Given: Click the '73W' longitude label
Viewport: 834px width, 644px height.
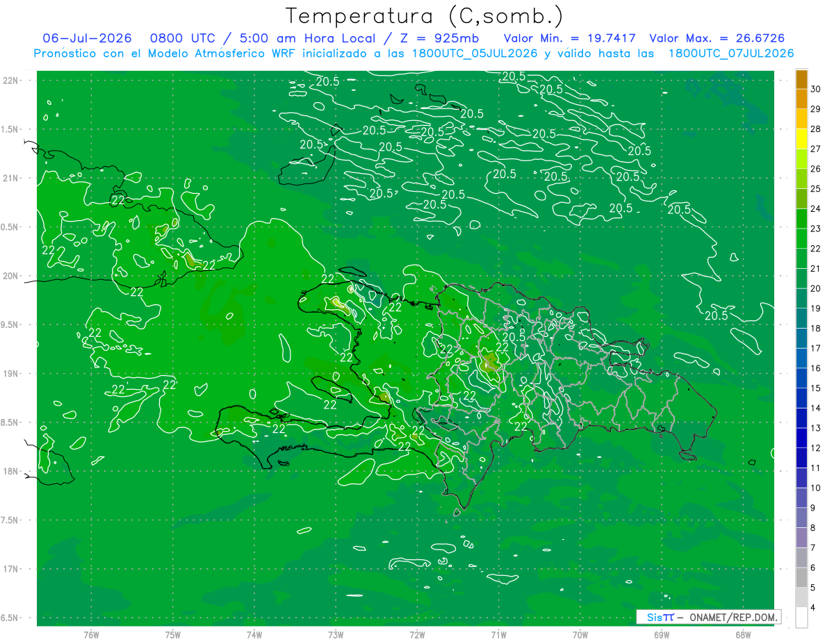Looking at the screenshot, I should (336, 635).
